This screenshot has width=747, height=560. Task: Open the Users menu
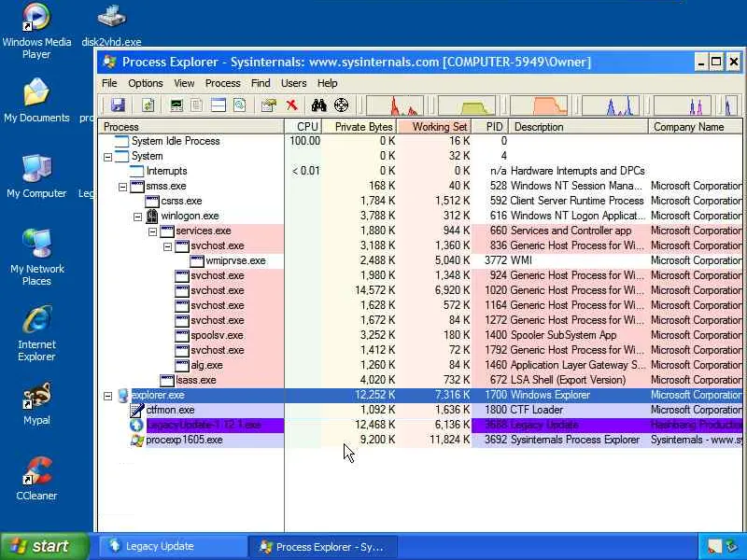coord(293,83)
